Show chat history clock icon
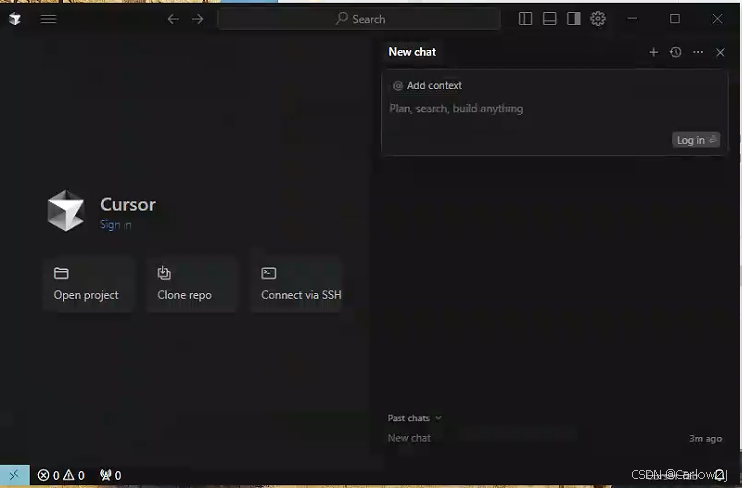The width and height of the screenshot is (742, 488). pyautogui.click(x=676, y=52)
